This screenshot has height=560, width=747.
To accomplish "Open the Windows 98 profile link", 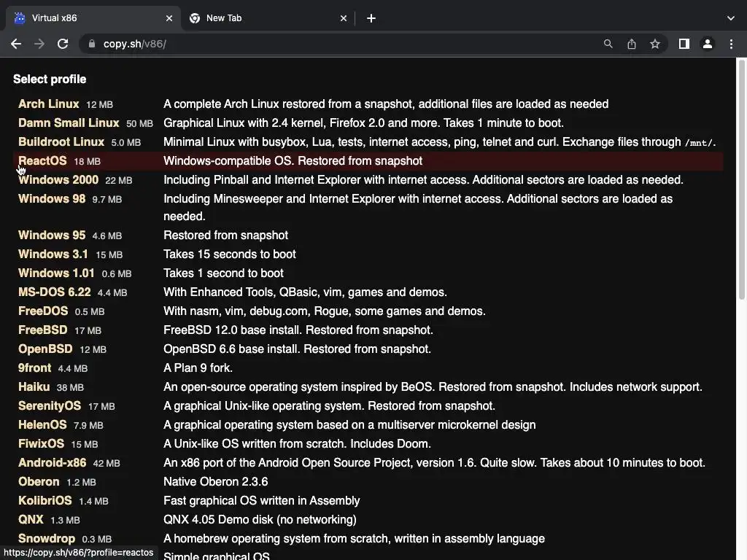I will (x=52, y=199).
